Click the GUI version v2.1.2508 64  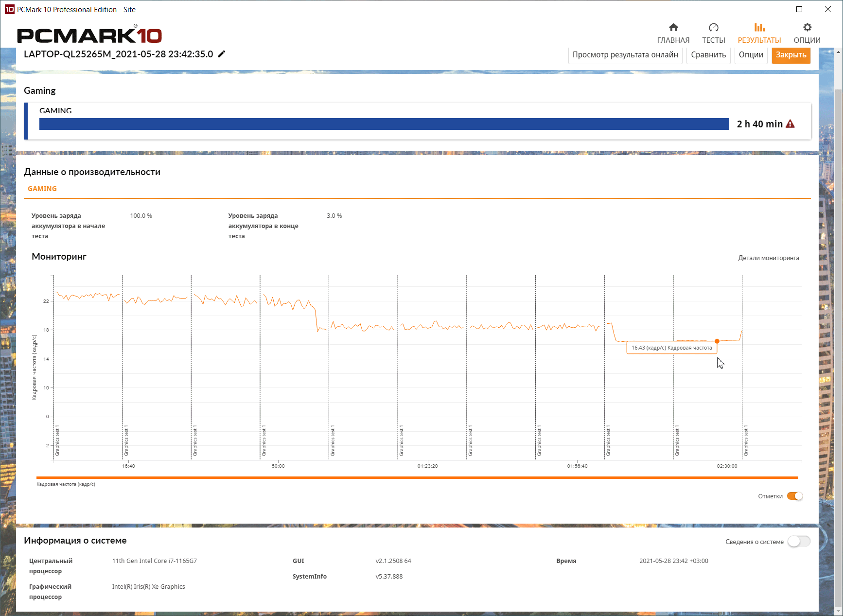(x=393, y=561)
